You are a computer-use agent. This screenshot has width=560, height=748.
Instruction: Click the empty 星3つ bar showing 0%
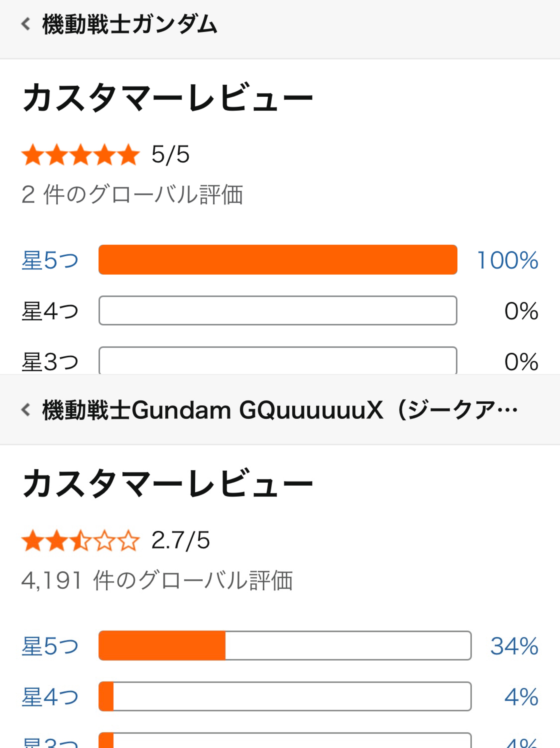coord(277,360)
